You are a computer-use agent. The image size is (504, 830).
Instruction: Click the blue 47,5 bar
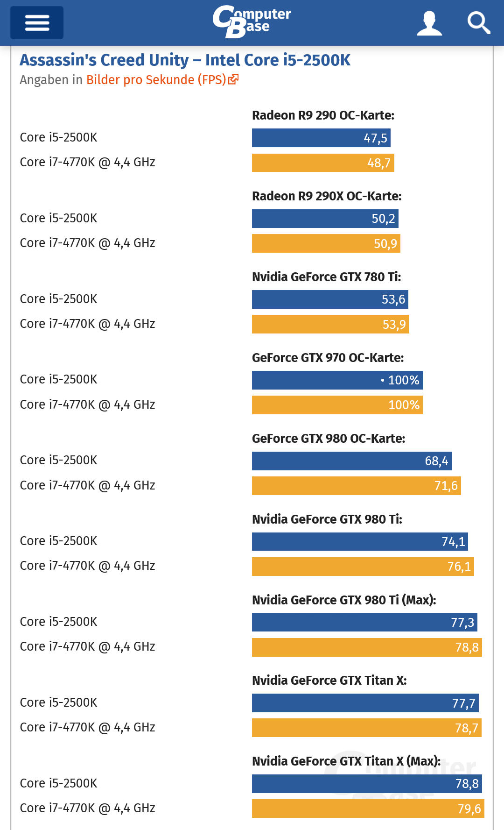tap(321, 138)
